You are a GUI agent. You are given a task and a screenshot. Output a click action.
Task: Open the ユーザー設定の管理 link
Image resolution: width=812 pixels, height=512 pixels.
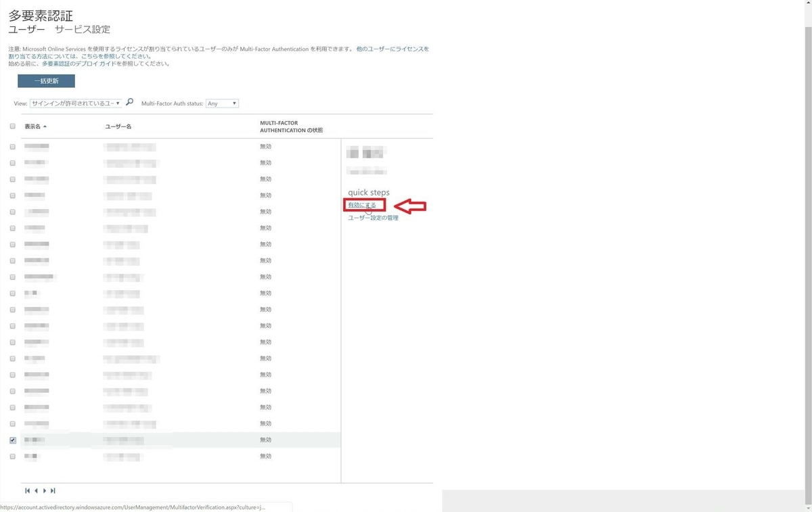point(373,218)
